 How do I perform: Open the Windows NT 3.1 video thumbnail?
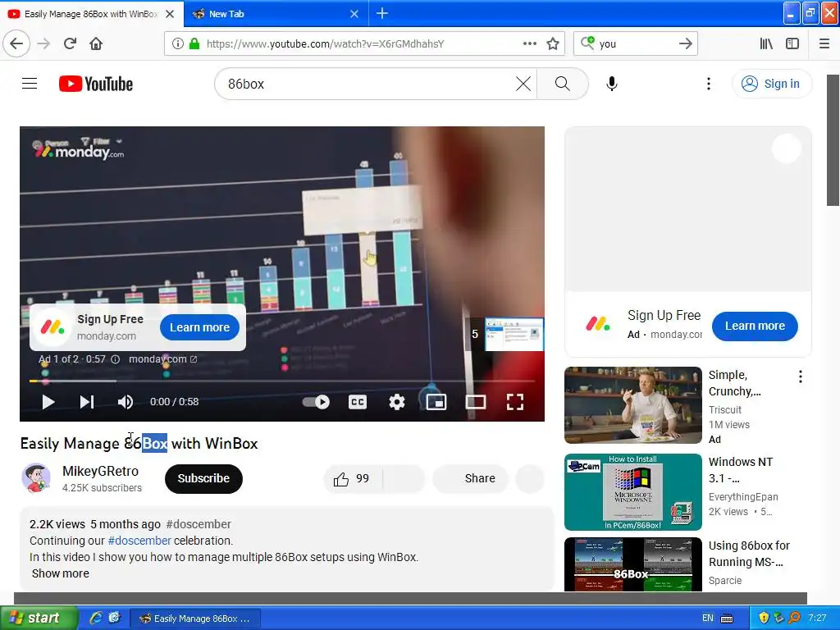pyautogui.click(x=632, y=492)
